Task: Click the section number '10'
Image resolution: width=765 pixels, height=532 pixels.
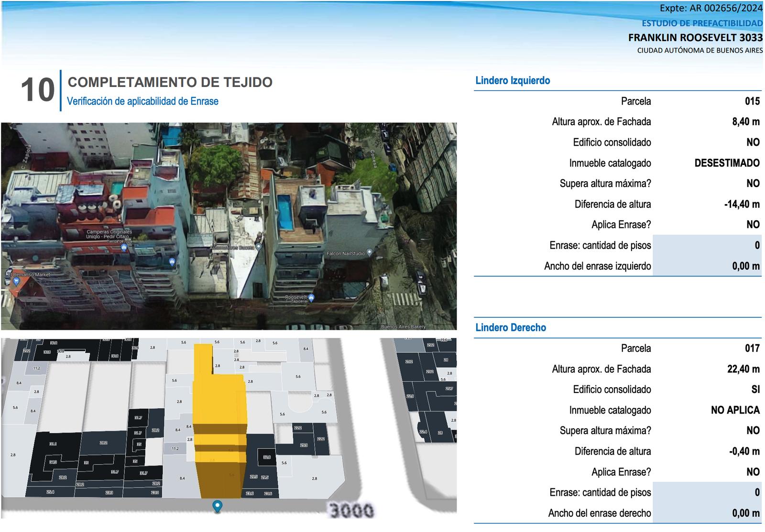Action: click(38, 90)
